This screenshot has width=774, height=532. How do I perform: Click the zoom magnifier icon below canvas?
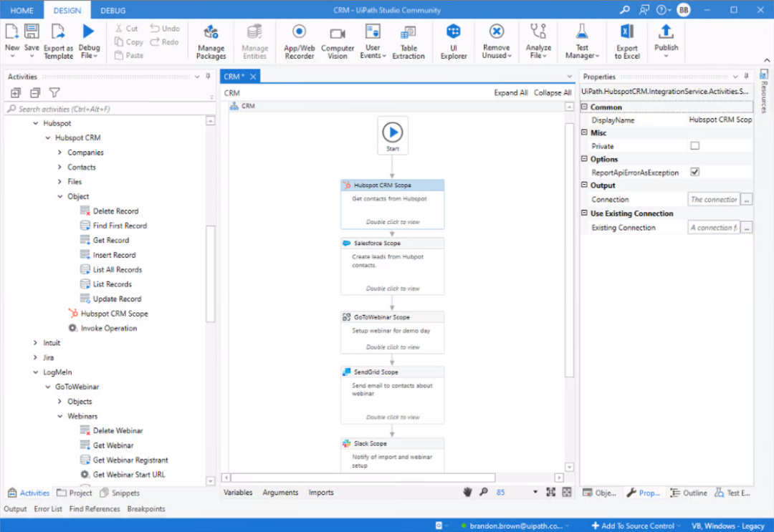[x=484, y=492]
